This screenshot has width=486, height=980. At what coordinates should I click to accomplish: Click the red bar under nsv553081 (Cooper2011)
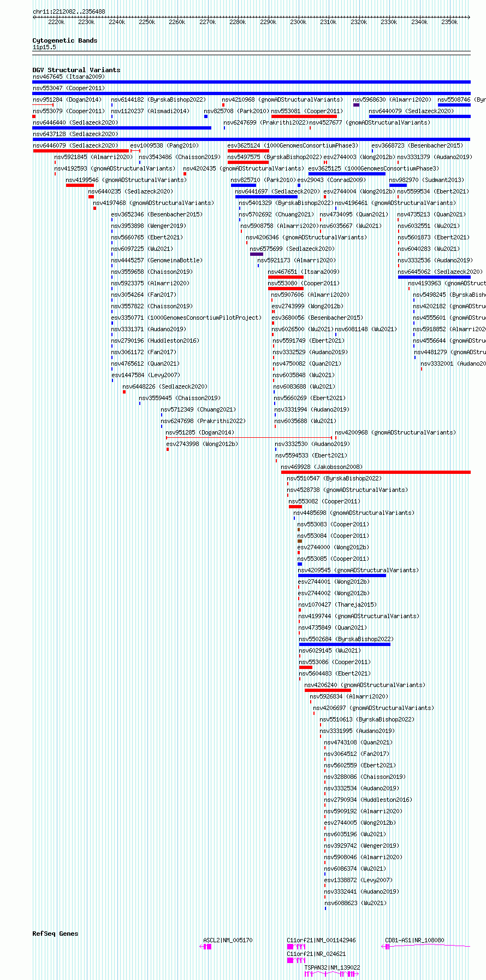click(304, 116)
